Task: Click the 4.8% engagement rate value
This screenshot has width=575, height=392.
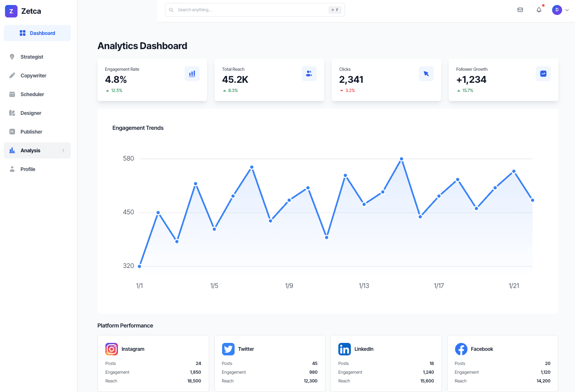Action: (x=116, y=79)
